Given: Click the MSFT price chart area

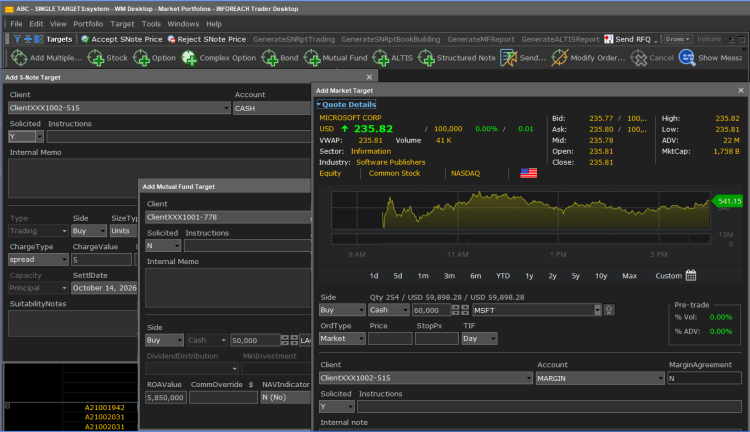Looking at the screenshot, I should point(520,210).
